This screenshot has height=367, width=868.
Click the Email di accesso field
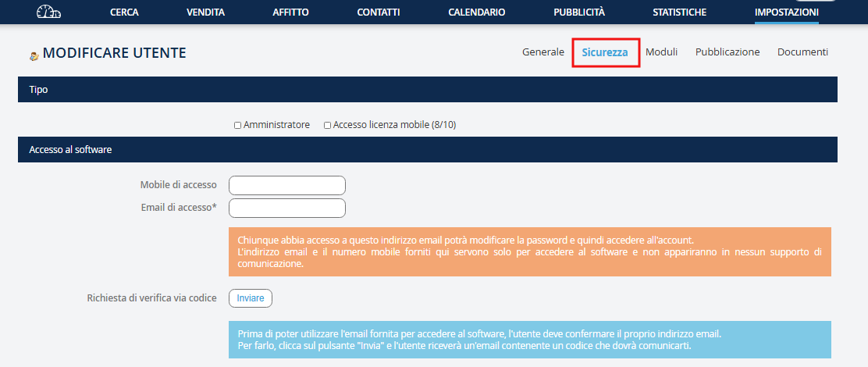(286, 208)
